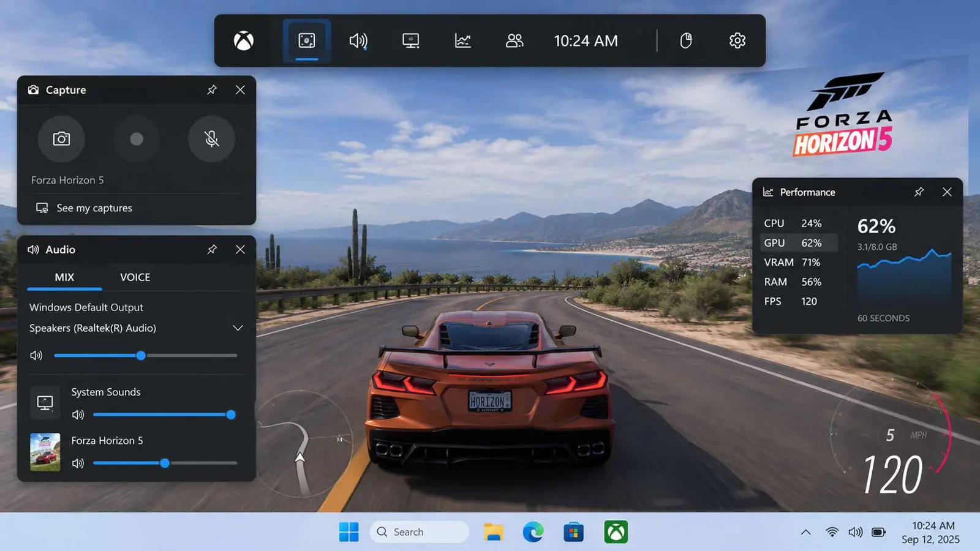Mute Forza Horizon 5 audio speaker icon
Viewport: 980px width, 551px height.
tap(78, 463)
